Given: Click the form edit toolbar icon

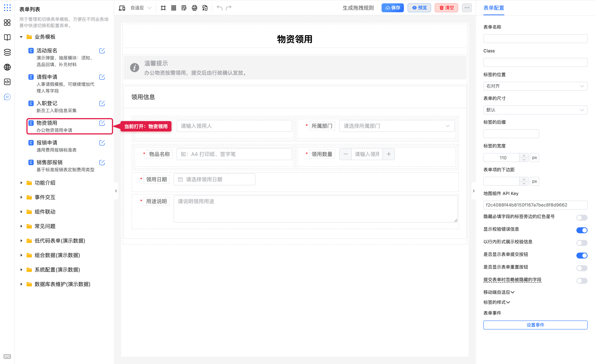Looking at the screenshot, I should 184,8.
